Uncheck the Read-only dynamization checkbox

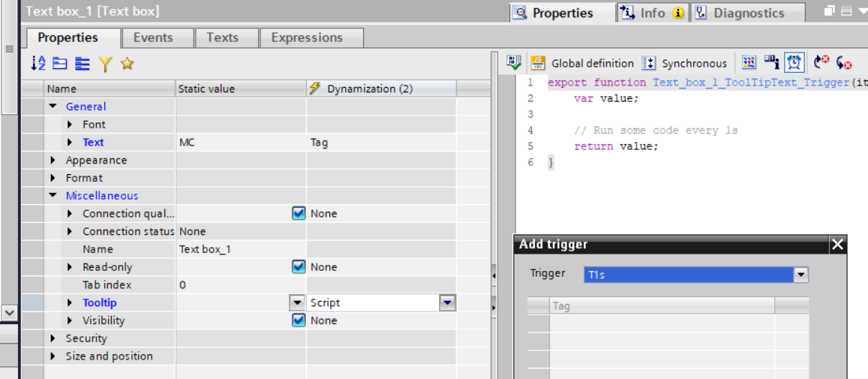click(x=299, y=266)
